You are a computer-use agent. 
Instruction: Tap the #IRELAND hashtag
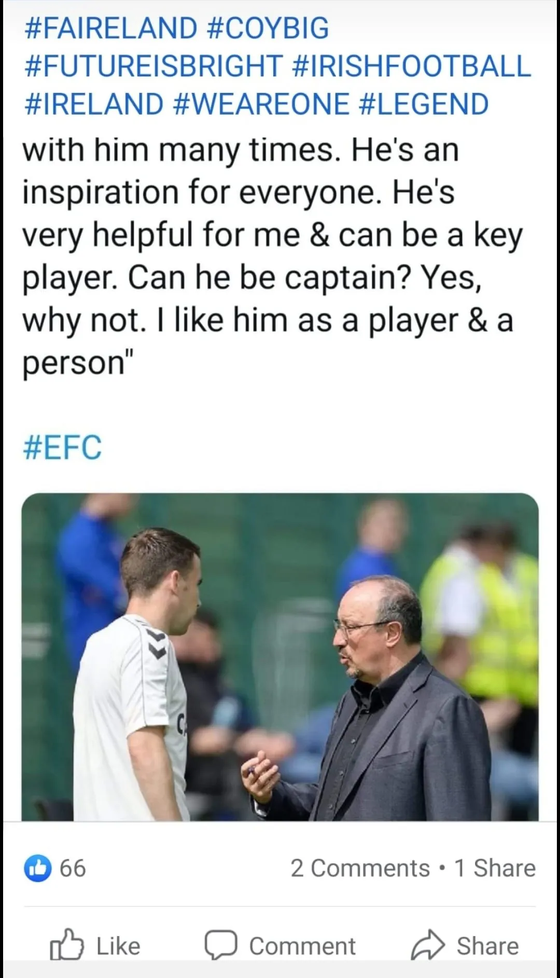(x=94, y=104)
